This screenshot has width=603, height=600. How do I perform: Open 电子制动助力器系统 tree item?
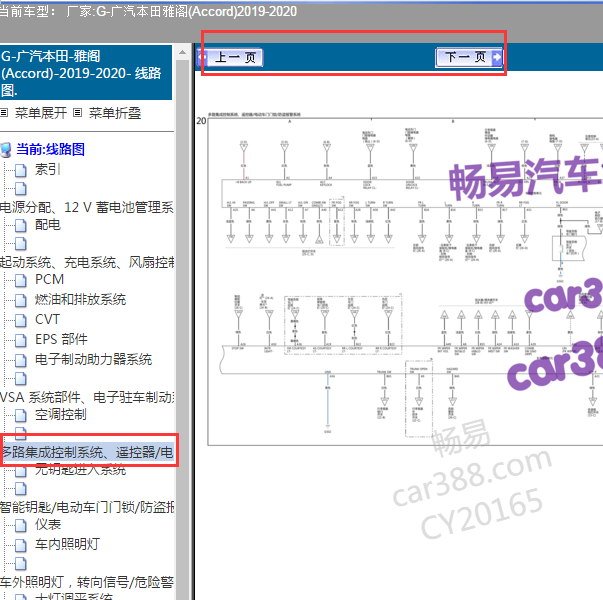93,359
